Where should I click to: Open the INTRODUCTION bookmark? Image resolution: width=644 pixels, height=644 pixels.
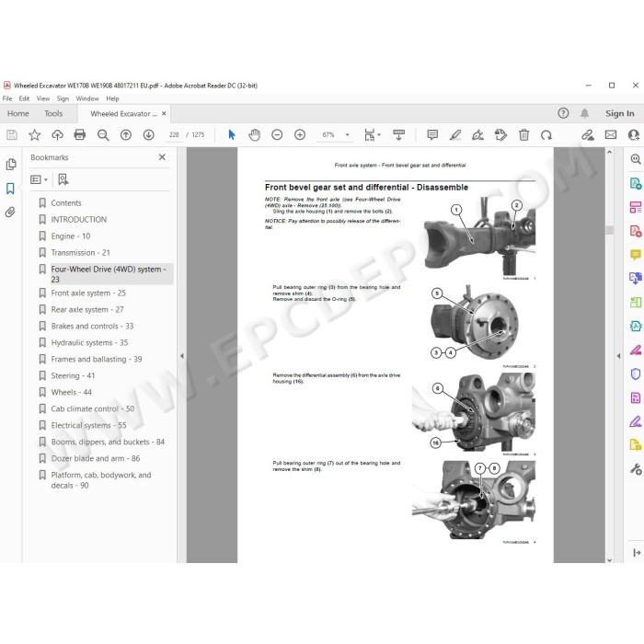point(78,219)
